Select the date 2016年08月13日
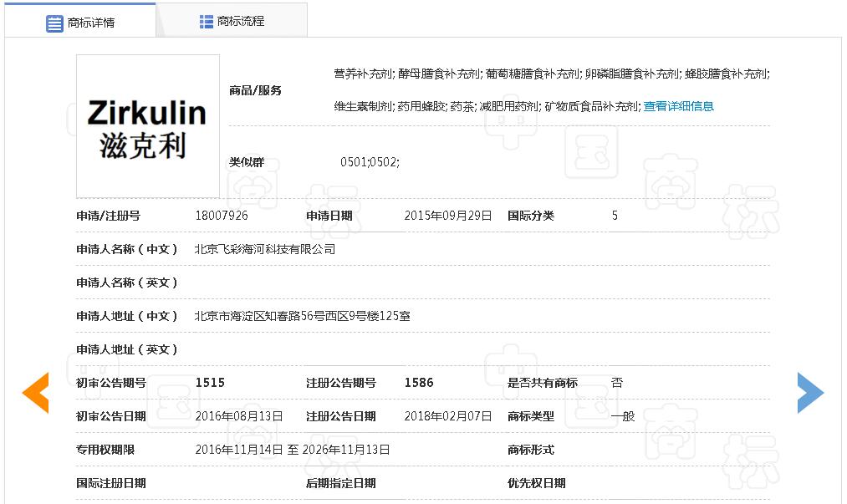847x504 pixels. pos(239,416)
